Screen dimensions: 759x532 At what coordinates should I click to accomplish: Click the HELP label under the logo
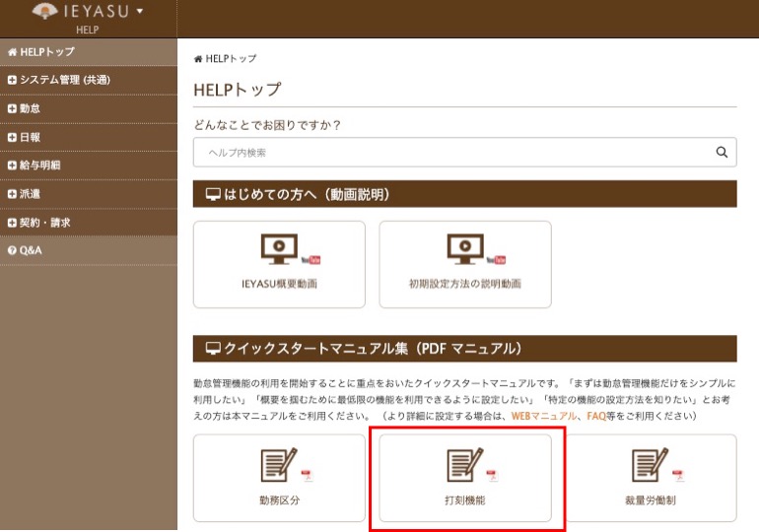point(87,30)
